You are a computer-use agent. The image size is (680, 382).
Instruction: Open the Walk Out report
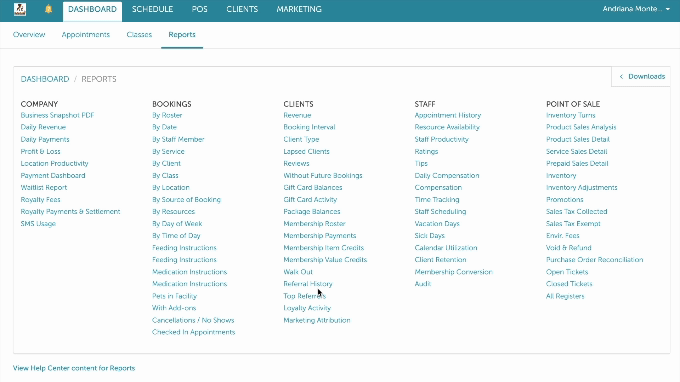click(298, 272)
